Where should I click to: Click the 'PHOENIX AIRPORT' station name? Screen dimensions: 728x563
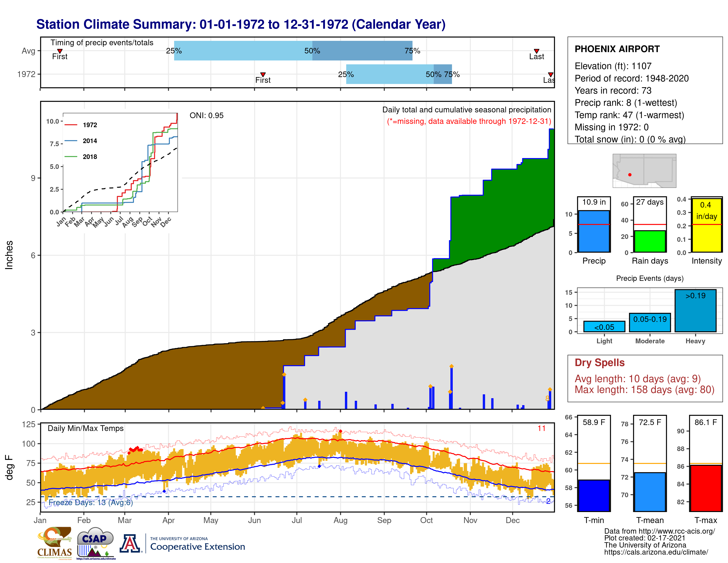tap(617, 49)
